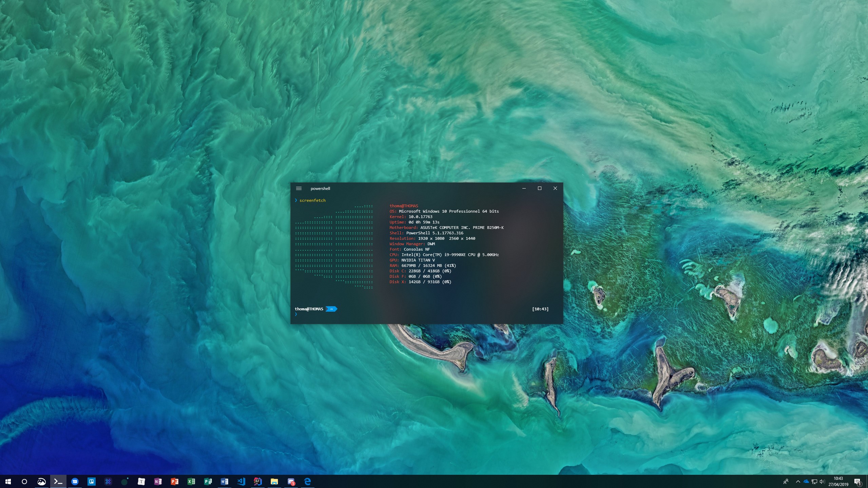The width and height of the screenshot is (868, 488).
Task: Open OneNote from the taskbar
Action: point(158,481)
